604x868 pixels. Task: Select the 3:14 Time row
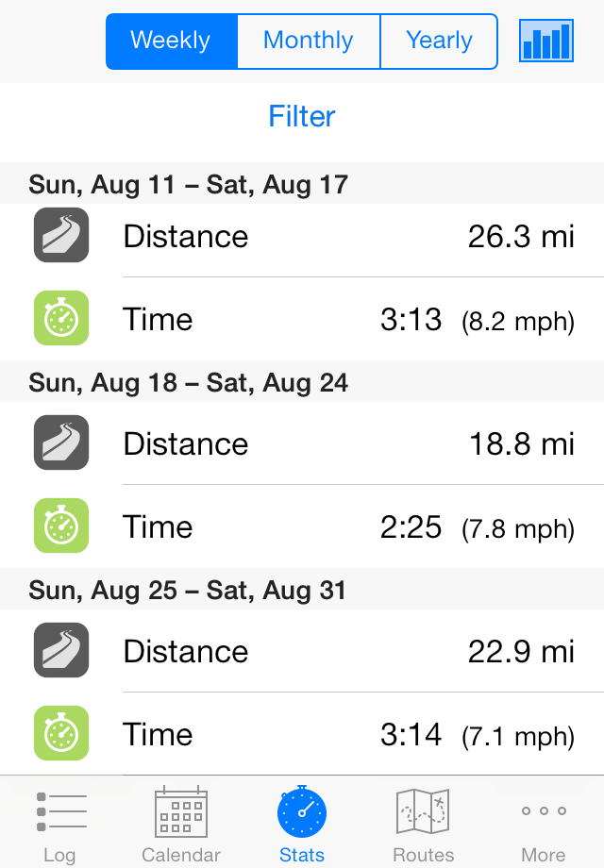click(302, 734)
